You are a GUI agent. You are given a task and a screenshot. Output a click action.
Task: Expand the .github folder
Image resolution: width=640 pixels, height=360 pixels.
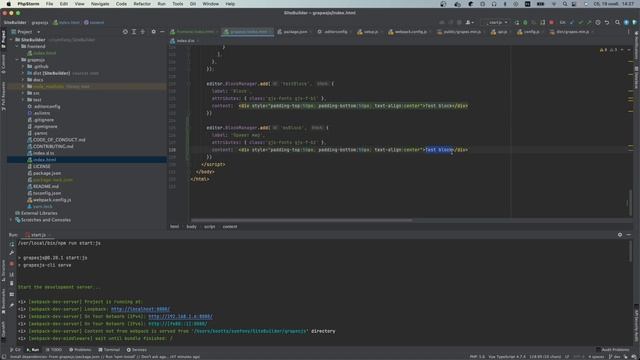pos(23,67)
